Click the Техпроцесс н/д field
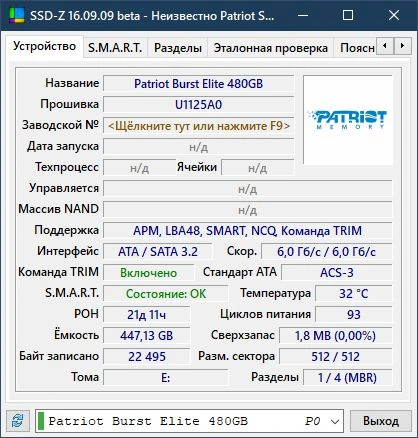The image size is (418, 438). [x=139, y=168]
